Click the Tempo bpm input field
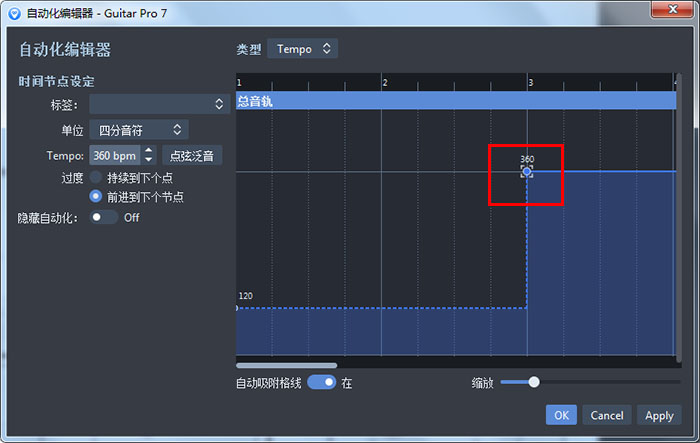 pos(115,155)
